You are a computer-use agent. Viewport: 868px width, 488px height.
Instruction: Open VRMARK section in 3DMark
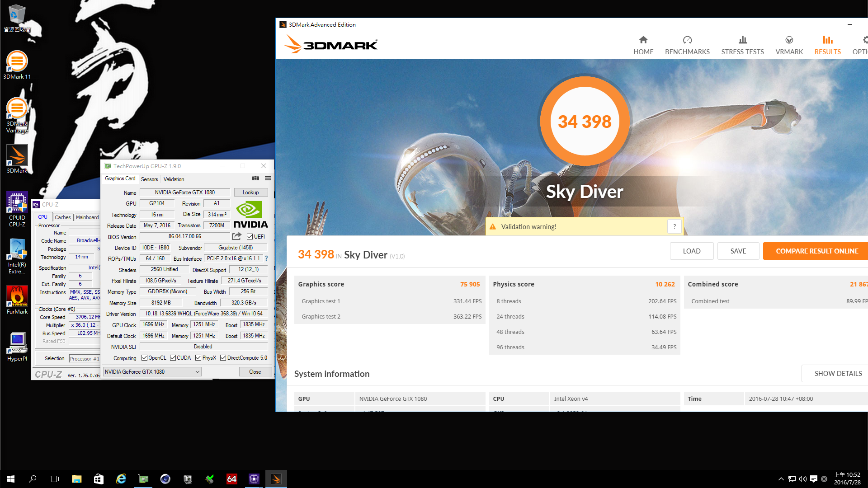tap(789, 46)
